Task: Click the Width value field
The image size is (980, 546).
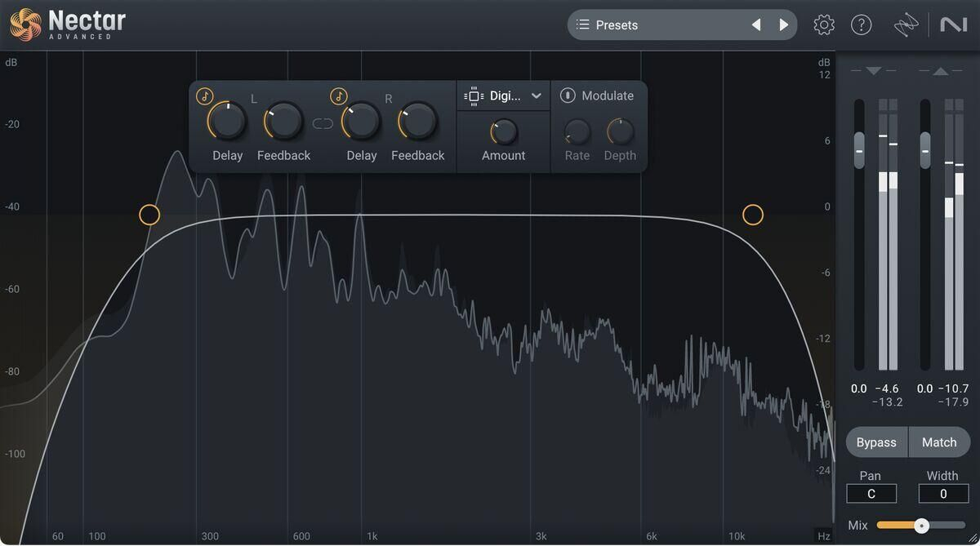Action: click(x=942, y=494)
